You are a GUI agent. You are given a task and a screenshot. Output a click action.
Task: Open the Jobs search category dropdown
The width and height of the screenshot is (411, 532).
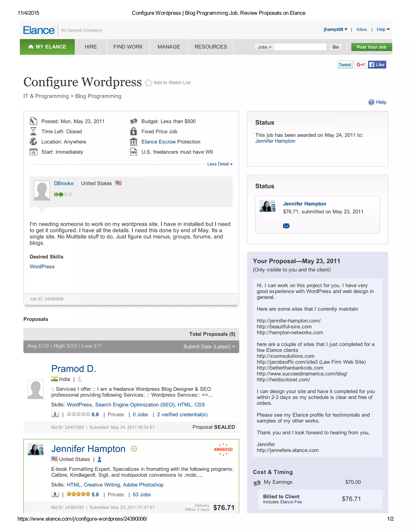[x=264, y=47]
